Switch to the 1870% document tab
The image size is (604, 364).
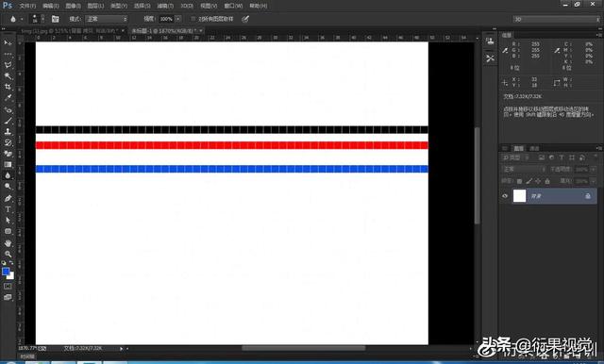166,31
